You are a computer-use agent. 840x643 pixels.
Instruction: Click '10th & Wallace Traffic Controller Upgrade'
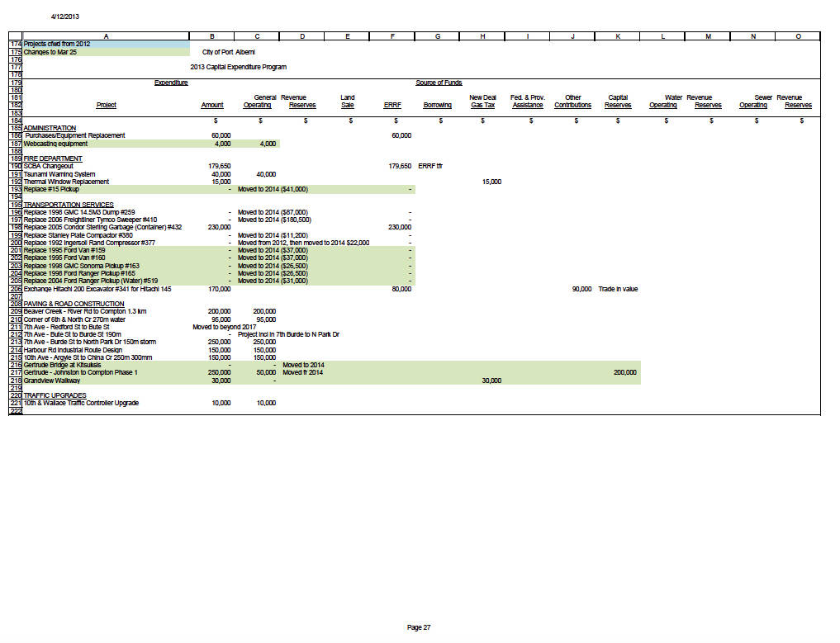coord(81,403)
